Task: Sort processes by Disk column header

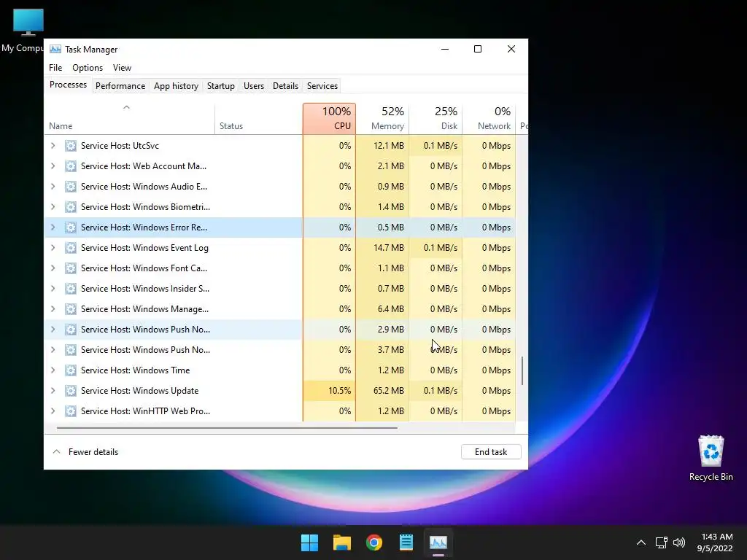Action: coord(436,119)
